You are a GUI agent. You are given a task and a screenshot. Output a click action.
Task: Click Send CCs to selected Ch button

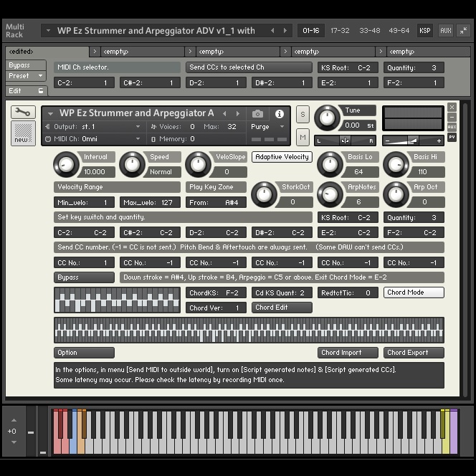coord(249,67)
